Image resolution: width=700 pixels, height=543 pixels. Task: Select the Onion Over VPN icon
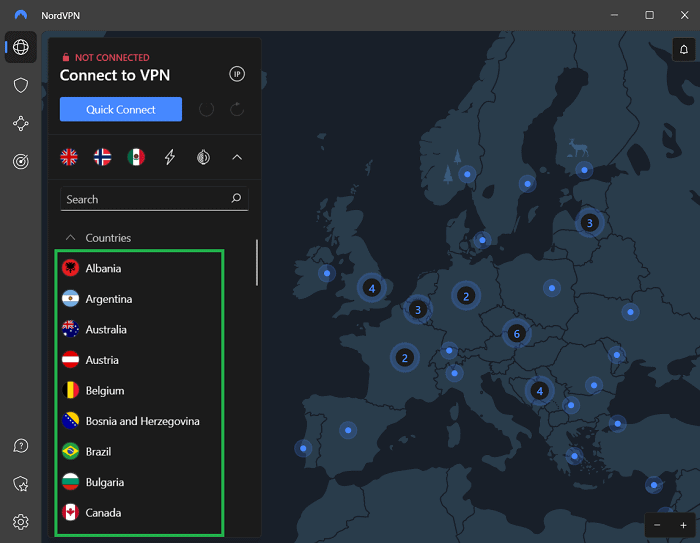(x=202, y=157)
